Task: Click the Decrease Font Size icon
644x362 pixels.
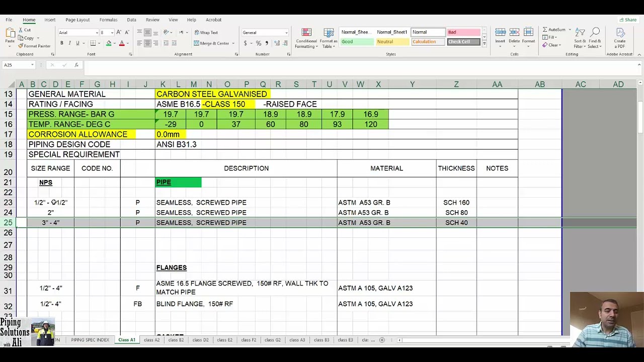Action: (127, 33)
